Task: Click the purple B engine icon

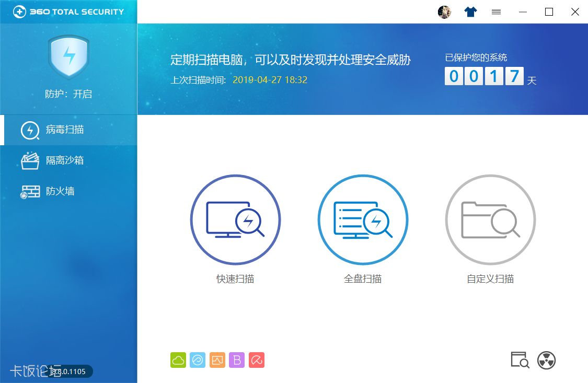Action: (237, 360)
